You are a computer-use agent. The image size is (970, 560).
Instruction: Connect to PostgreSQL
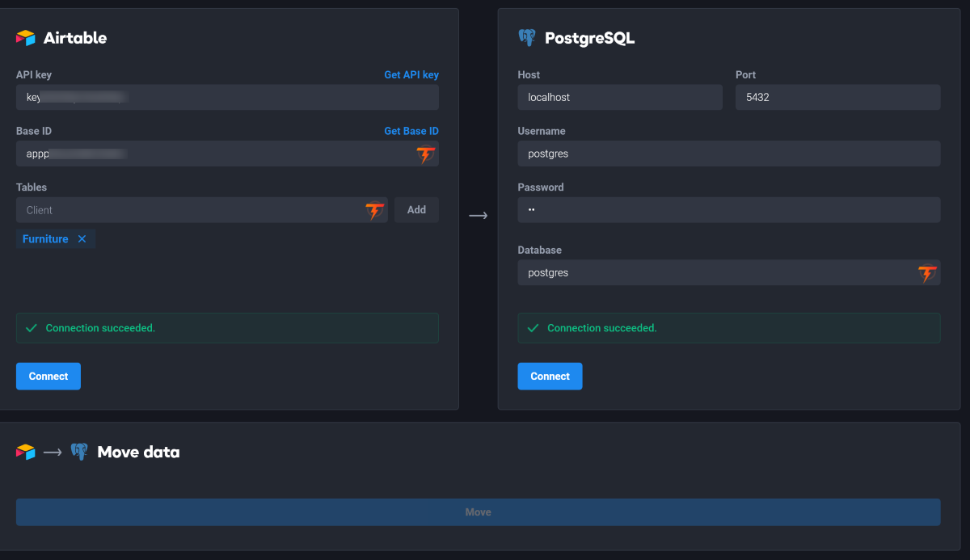point(550,377)
